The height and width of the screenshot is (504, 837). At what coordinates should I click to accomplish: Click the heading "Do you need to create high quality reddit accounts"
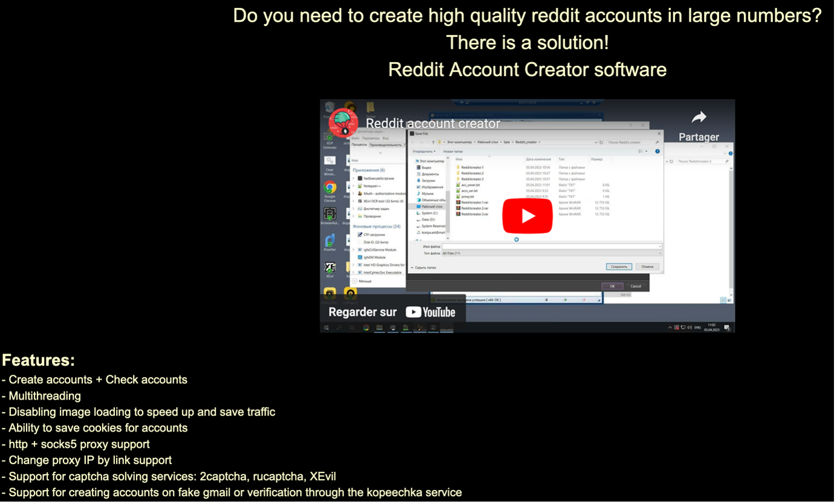527,16
